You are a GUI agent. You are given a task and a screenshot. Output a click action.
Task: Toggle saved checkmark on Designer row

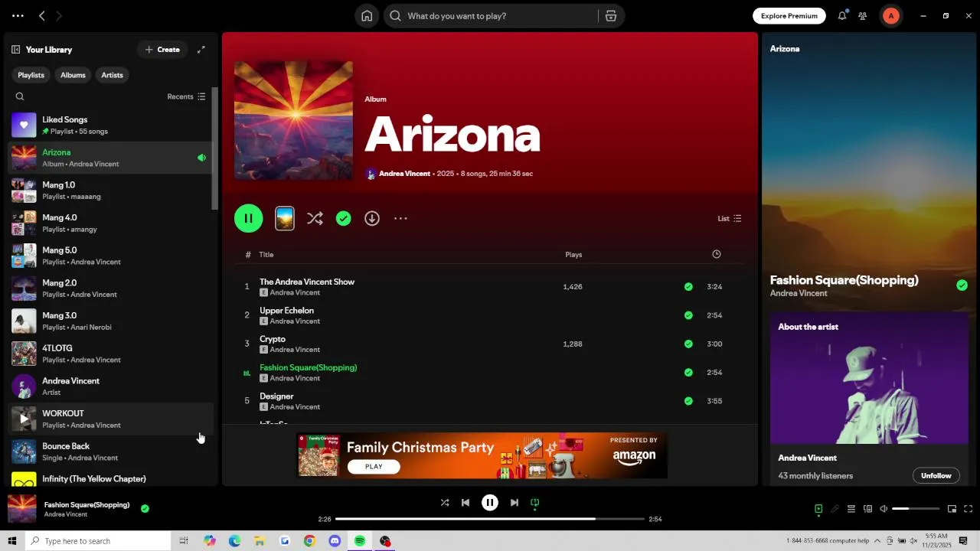pyautogui.click(x=688, y=401)
